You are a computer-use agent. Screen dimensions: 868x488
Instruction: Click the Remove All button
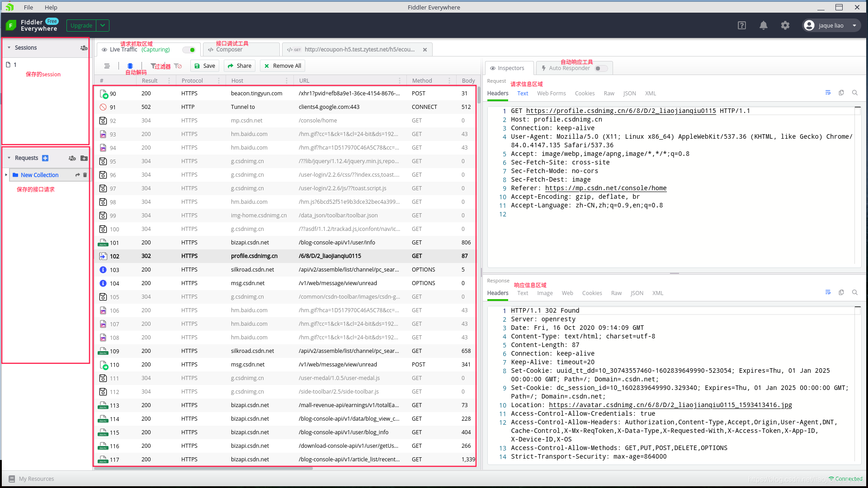click(x=282, y=66)
